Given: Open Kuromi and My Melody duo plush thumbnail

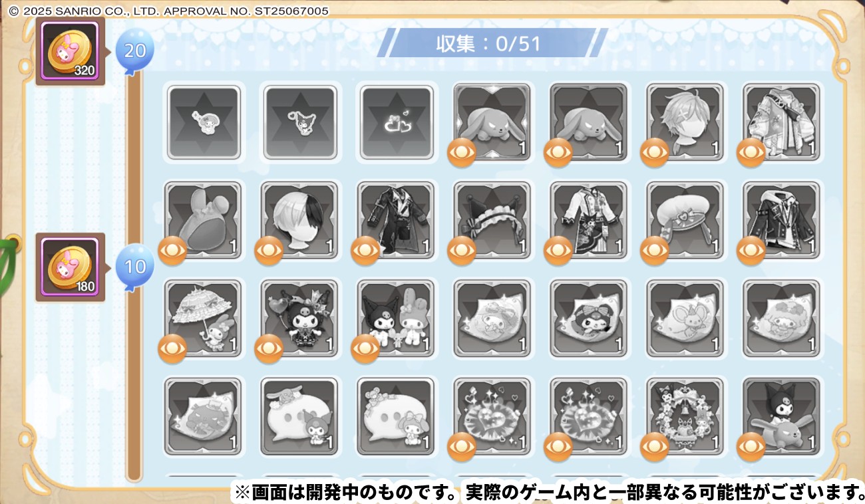Looking at the screenshot, I should (x=397, y=318).
